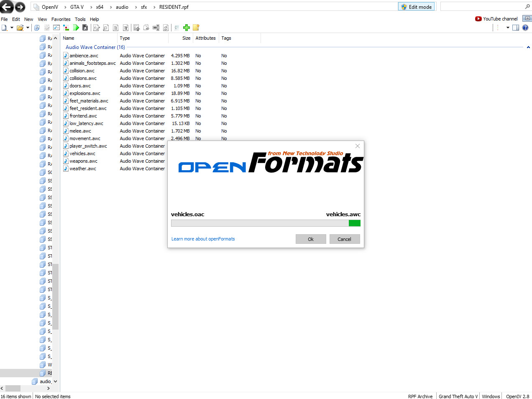
Task: Expand the chevron after OpenIV breadcrumb
Action: coord(65,7)
